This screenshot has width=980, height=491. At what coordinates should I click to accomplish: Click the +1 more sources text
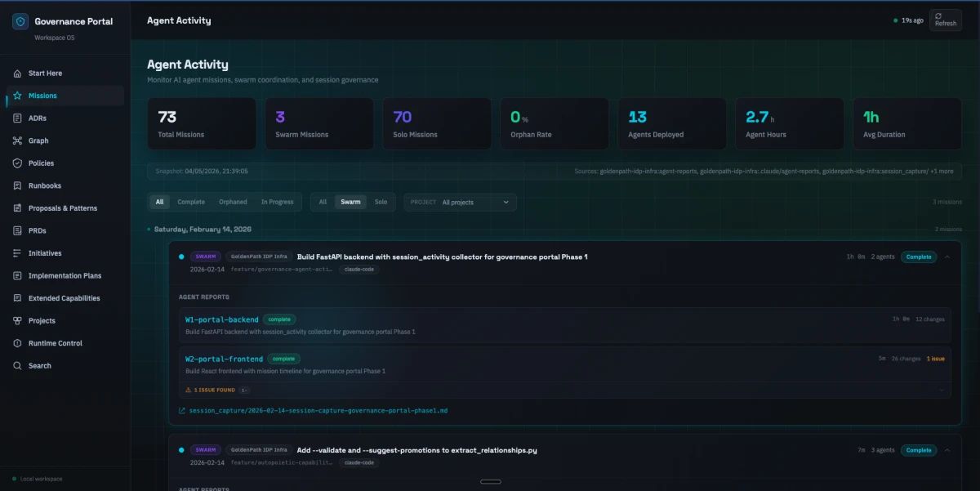942,172
